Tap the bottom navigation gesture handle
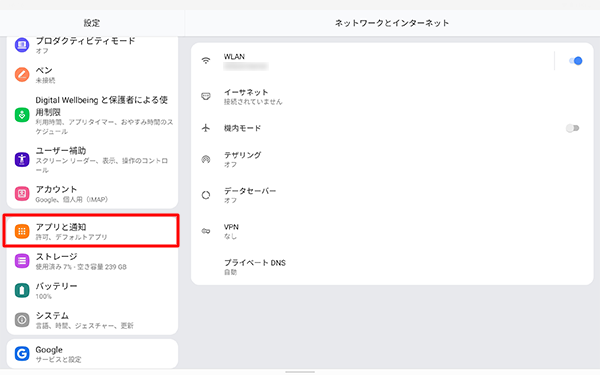600x375 pixels. click(300, 372)
